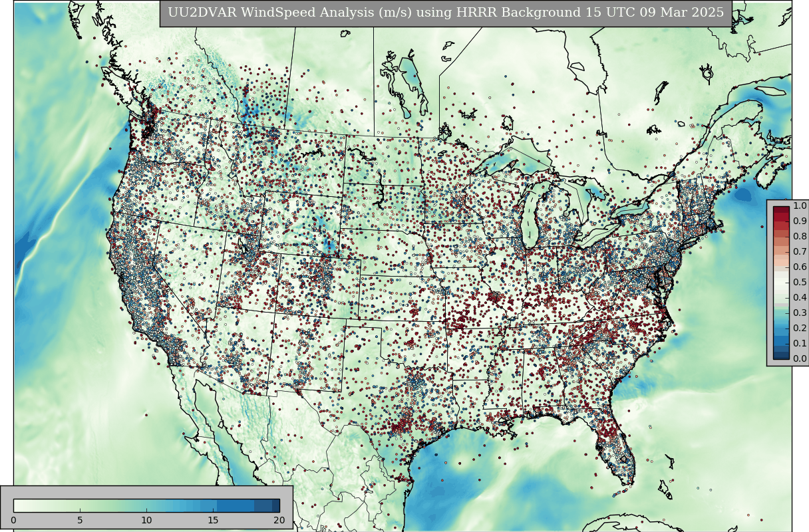
Task: Click the "0.8" label on the vertical colorbar
Action: click(800, 237)
